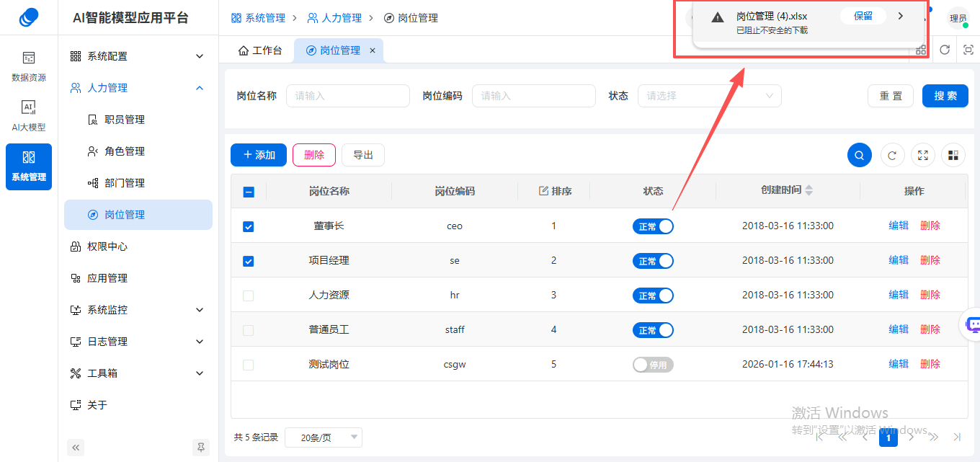Sort by 创建时间 using the sort arrows

pyautogui.click(x=809, y=190)
